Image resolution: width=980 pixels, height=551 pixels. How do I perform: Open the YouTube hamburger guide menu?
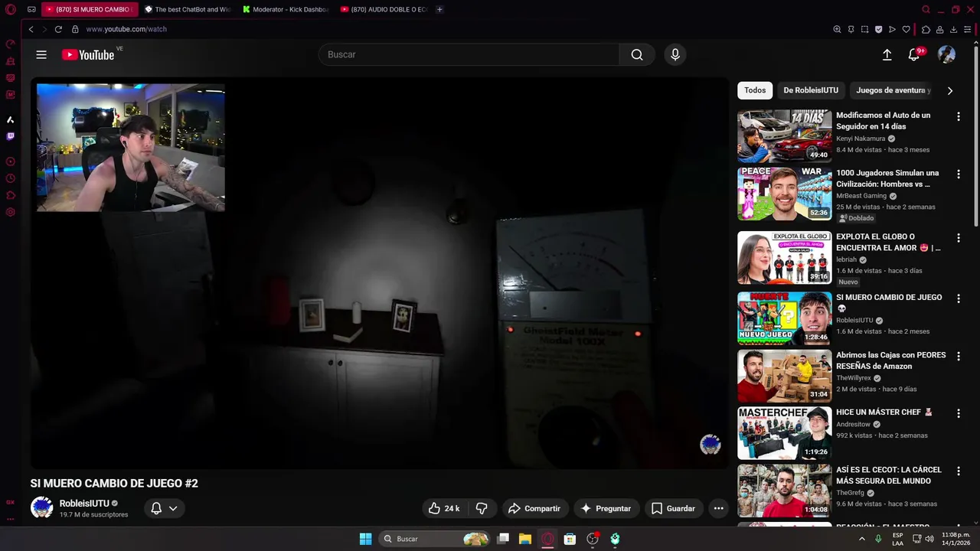tap(41, 54)
